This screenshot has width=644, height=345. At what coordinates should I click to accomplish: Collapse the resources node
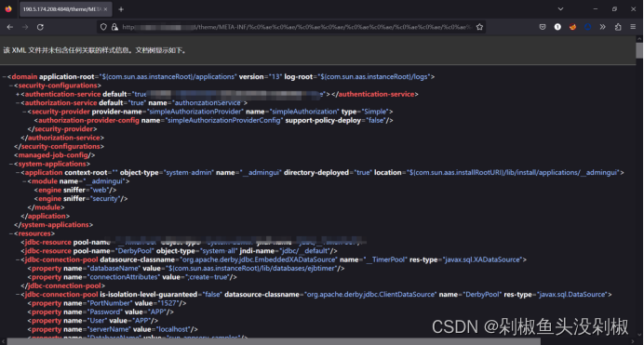[x=11, y=233]
